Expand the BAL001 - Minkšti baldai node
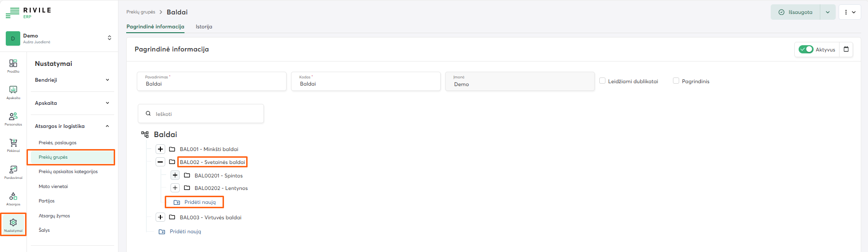The image size is (868, 252). tap(160, 149)
